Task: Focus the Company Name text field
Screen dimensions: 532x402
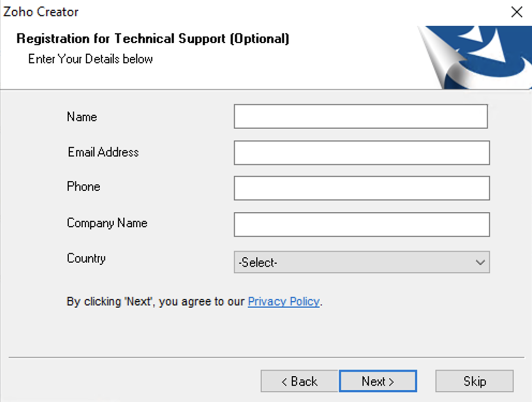Action: tap(361, 225)
